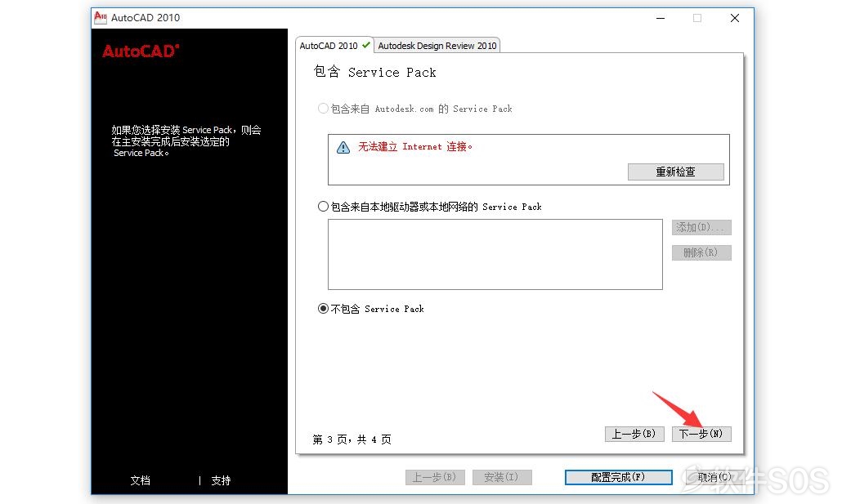Click the 重新检查 button

tap(675, 172)
